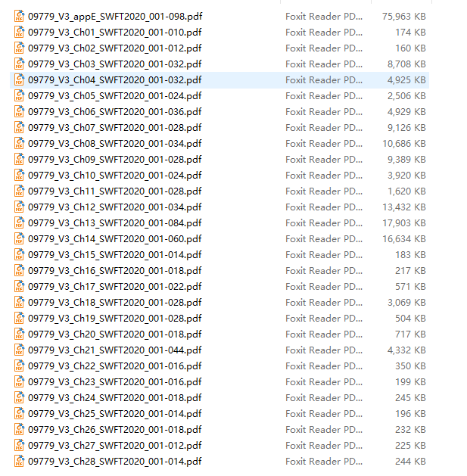Select the 183 KB size cell
The width and height of the screenshot is (467, 476).
(410, 255)
